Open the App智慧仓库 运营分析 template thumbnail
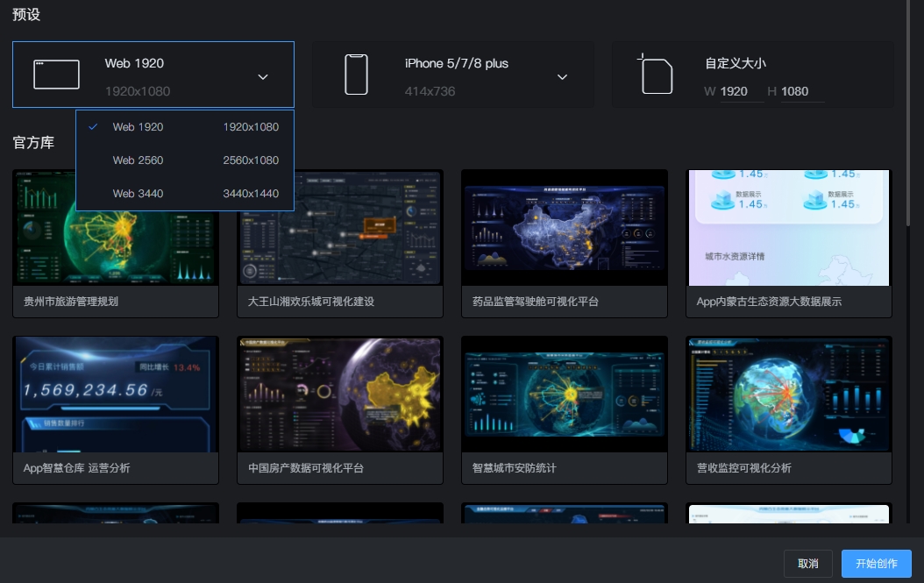Image resolution: width=924 pixels, height=583 pixels. point(116,395)
